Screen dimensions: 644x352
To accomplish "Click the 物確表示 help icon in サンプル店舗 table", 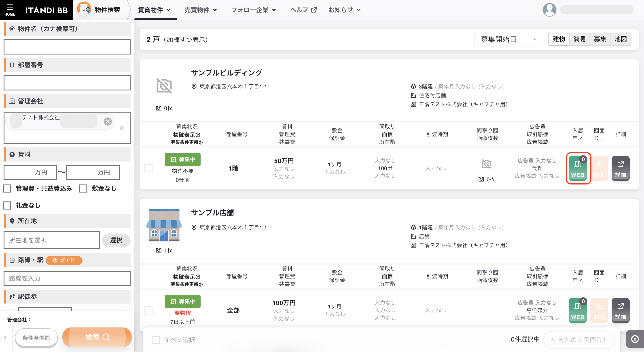I will [198, 277].
